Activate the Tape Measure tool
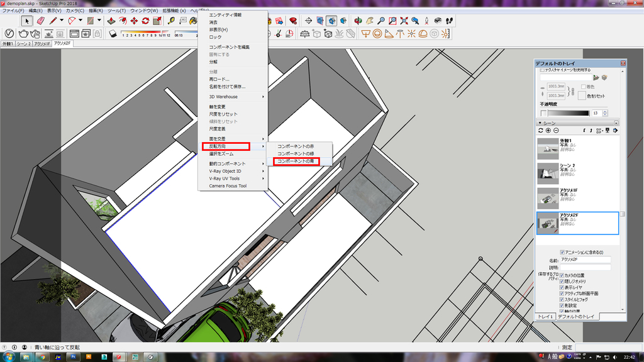This screenshot has width=644, height=362. 171,21
